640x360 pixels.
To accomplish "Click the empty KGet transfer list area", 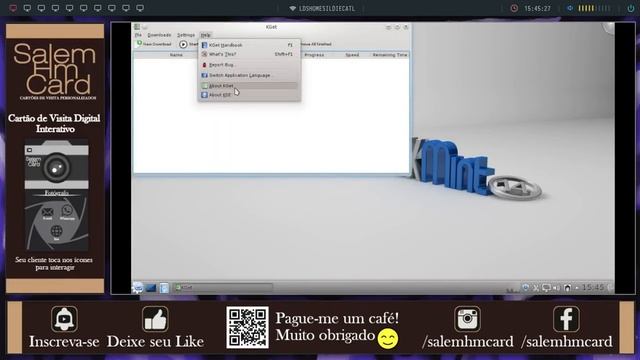I will 271,116.
